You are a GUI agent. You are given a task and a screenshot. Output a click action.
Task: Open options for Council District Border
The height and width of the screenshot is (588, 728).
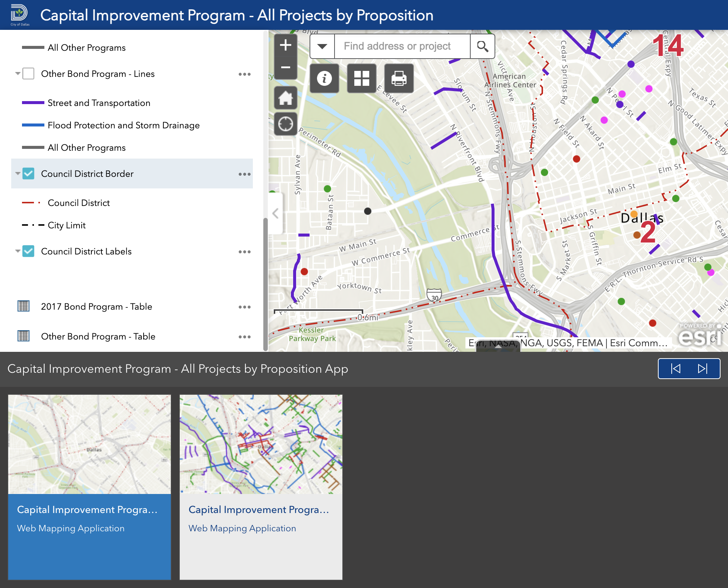pyautogui.click(x=245, y=174)
